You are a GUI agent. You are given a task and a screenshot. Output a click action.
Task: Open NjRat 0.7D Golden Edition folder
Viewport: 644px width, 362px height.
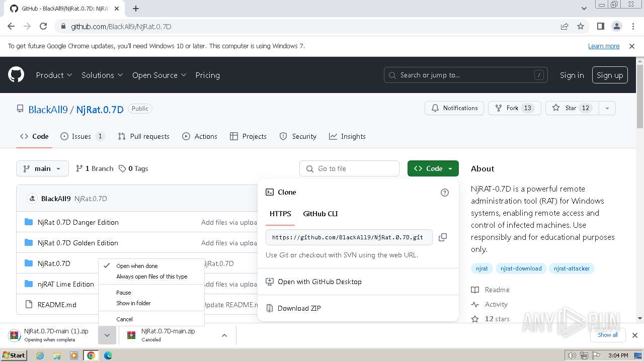tap(77, 243)
